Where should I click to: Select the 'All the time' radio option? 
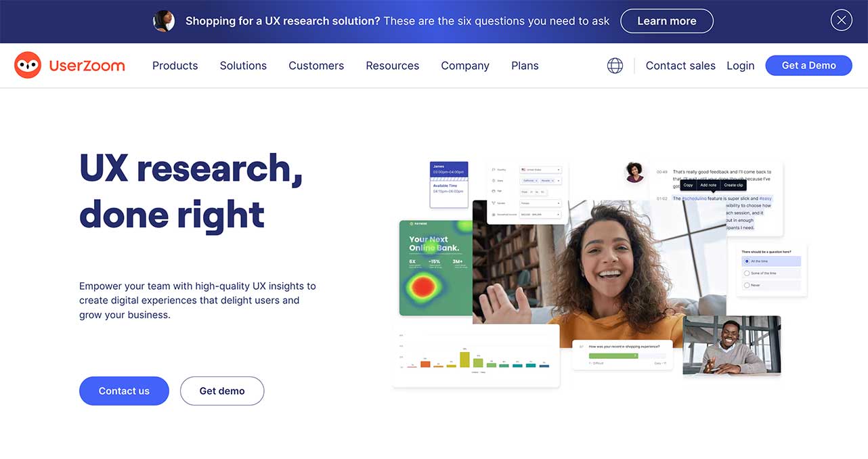(x=746, y=261)
